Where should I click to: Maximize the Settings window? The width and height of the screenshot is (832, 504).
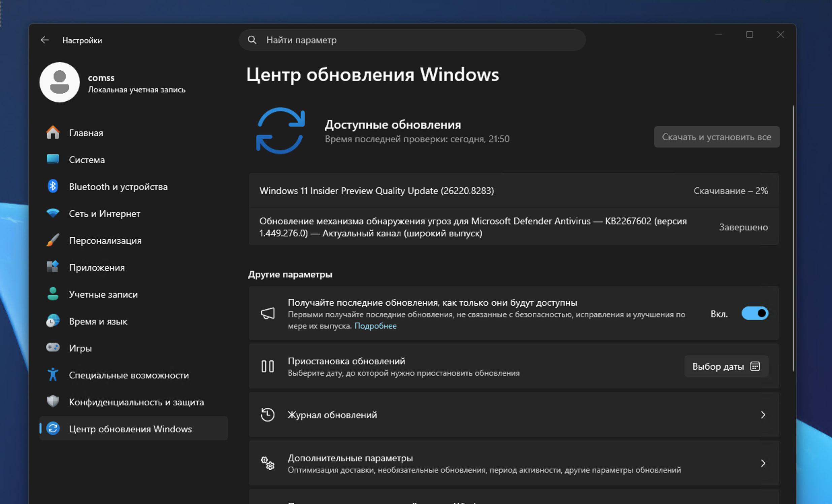tap(750, 34)
